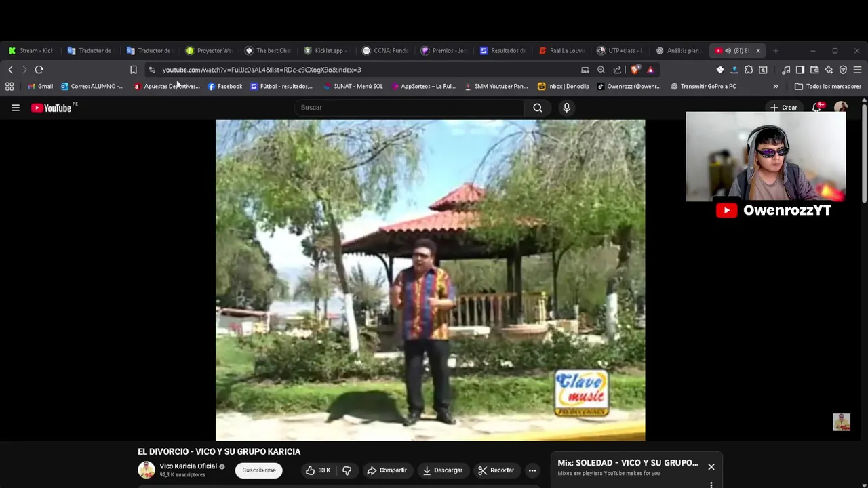The height and width of the screenshot is (488, 868).
Task: Open the Apuestas Deportivas bookmark
Action: (x=166, y=87)
